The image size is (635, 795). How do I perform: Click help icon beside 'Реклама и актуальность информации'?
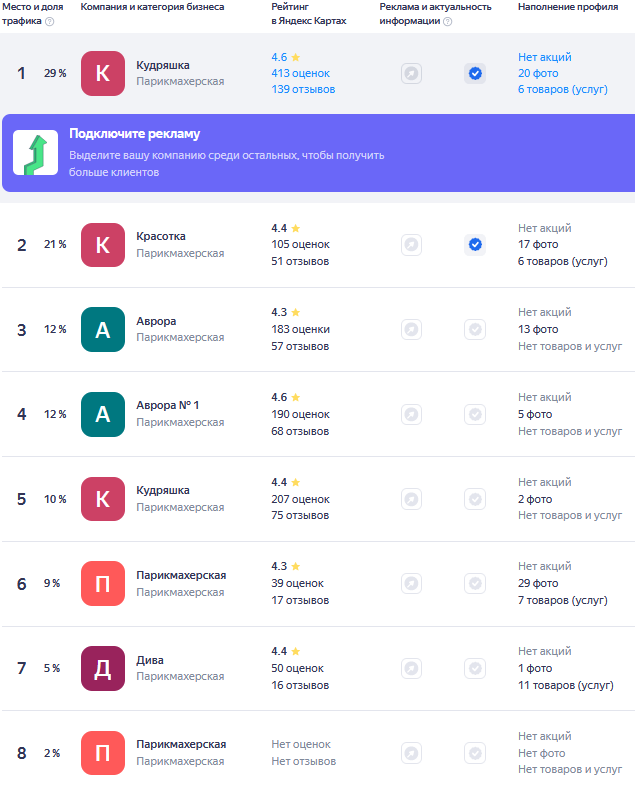click(447, 21)
